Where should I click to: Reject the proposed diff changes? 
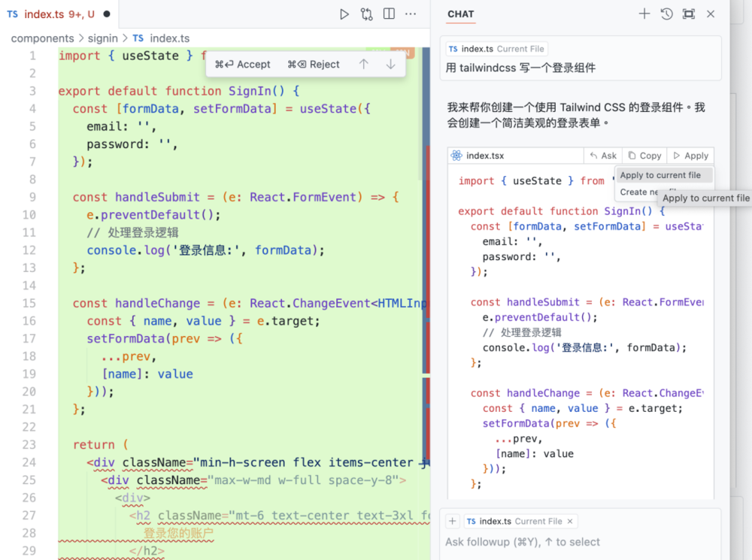314,65
